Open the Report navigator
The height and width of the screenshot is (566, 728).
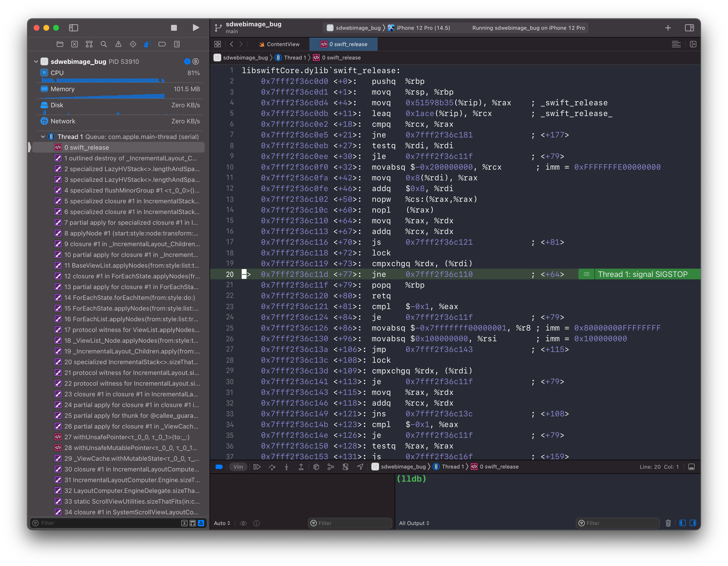(x=177, y=44)
